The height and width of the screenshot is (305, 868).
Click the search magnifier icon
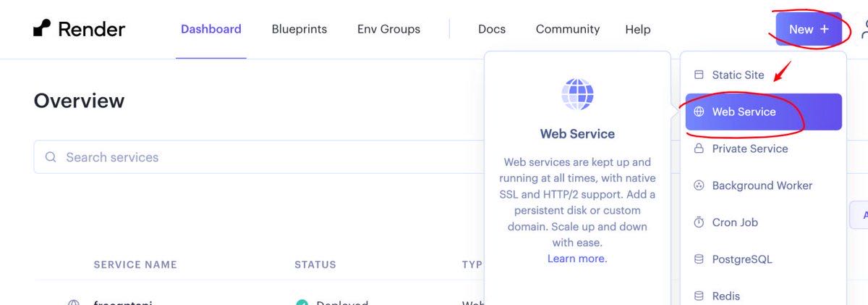click(51, 157)
